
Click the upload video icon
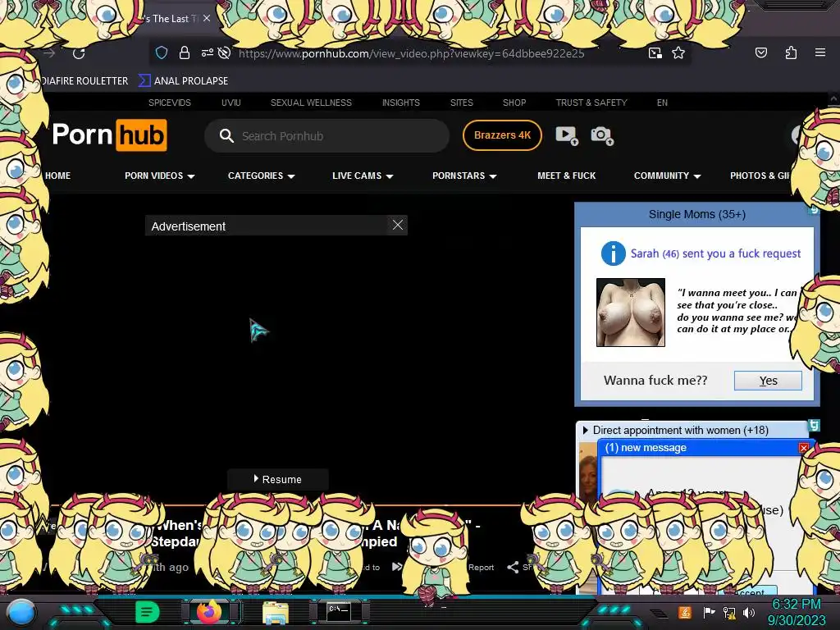pos(566,135)
